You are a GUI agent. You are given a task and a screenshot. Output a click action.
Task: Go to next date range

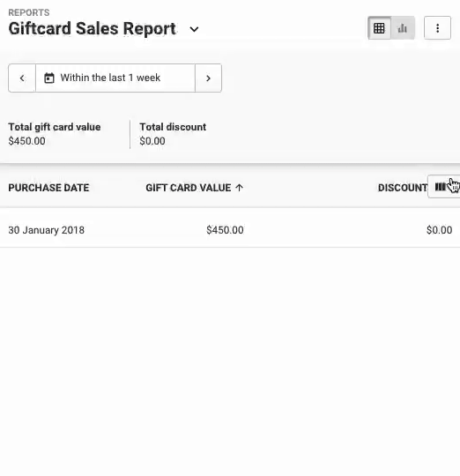[208, 78]
